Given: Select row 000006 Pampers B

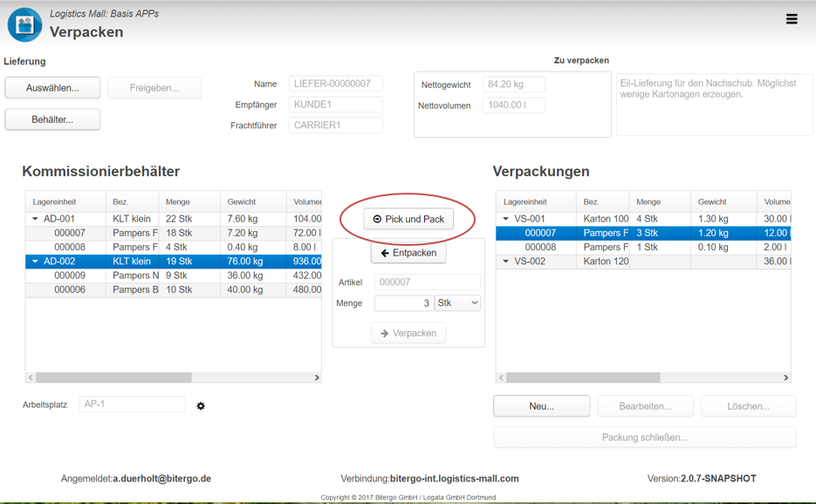Looking at the screenshot, I should tap(174, 289).
